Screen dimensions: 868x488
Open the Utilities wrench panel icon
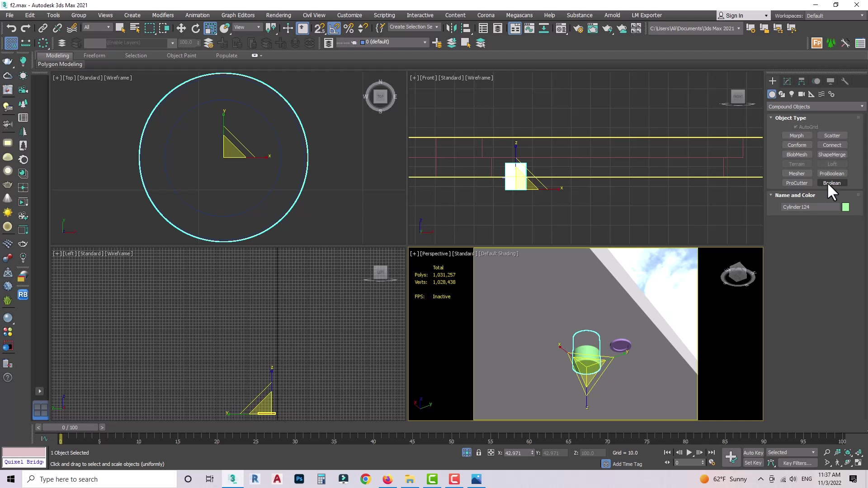[845, 81]
